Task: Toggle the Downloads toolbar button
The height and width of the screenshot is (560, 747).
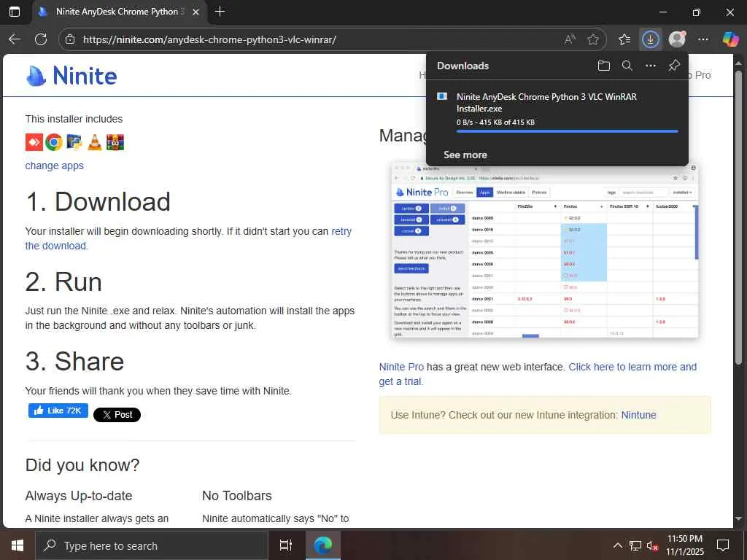Action: coord(650,39)
